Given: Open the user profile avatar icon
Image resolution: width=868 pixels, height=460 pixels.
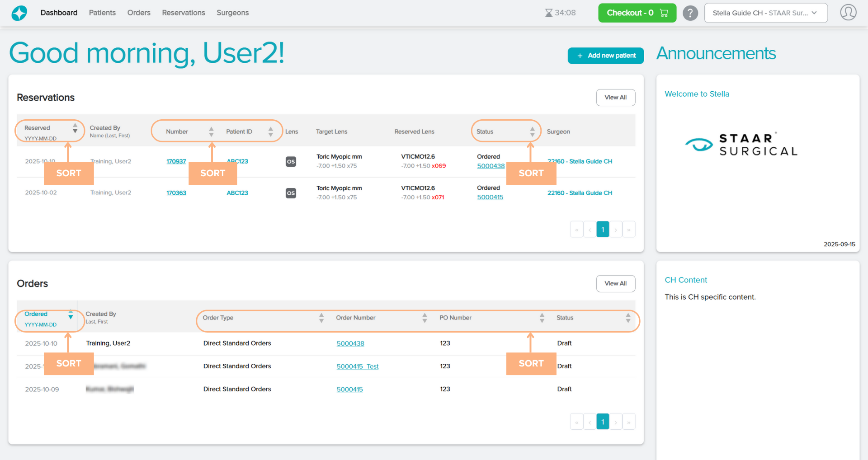Looking at the screenshot, I should 848,13.
